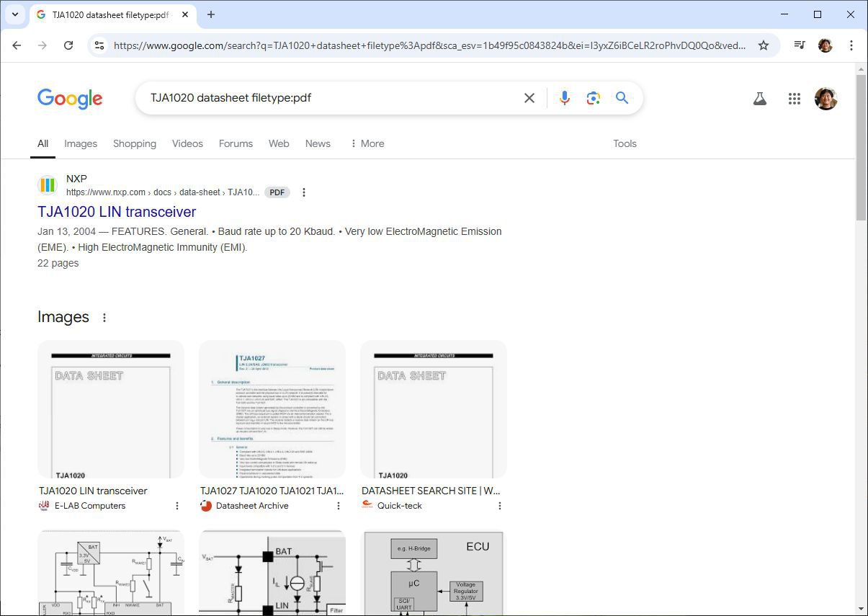The height and width of the screenshot is (616, 868).
Task: Open options menu for NXP result
Action: pyautogui.click(x=304, y=192)
